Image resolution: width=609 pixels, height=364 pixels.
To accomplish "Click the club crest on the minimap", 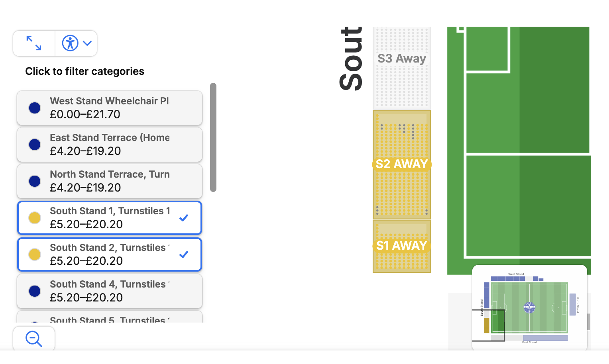I will pyautogui.click(x=529, y=307).
